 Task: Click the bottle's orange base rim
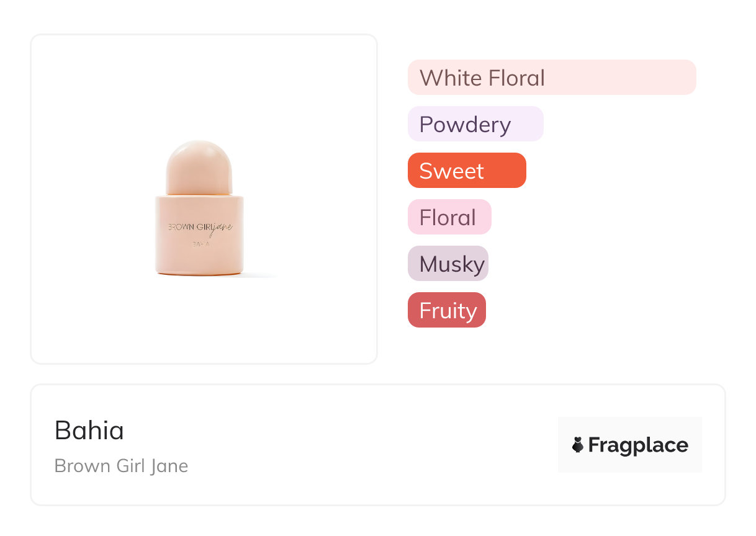(199, 272)
